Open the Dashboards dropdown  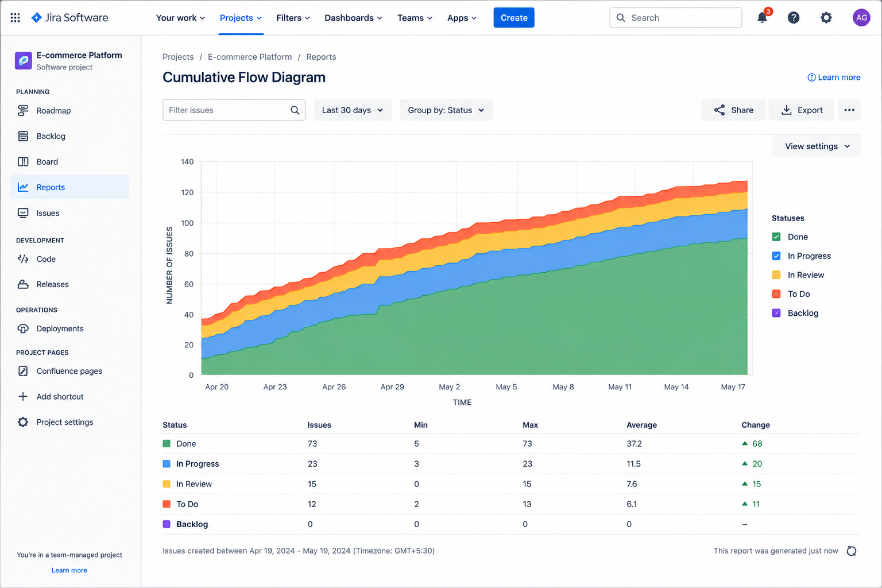(353, 18)
